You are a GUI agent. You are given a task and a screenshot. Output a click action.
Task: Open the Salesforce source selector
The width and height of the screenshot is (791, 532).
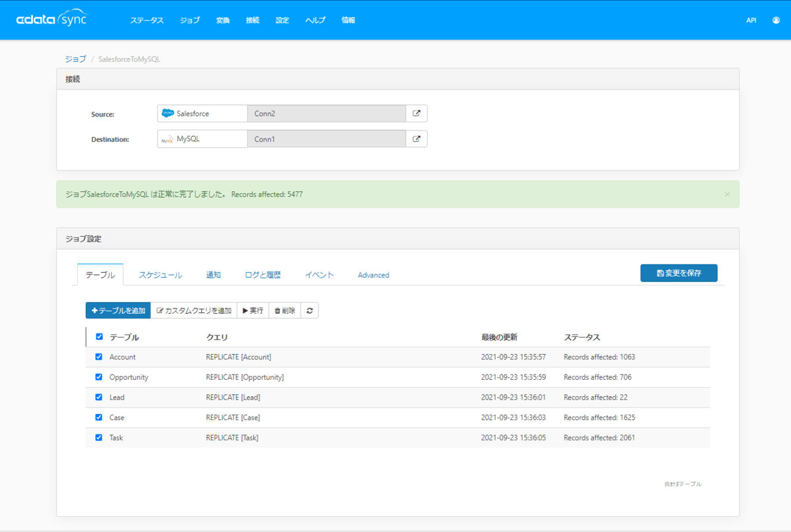click(x=202, y=113)
